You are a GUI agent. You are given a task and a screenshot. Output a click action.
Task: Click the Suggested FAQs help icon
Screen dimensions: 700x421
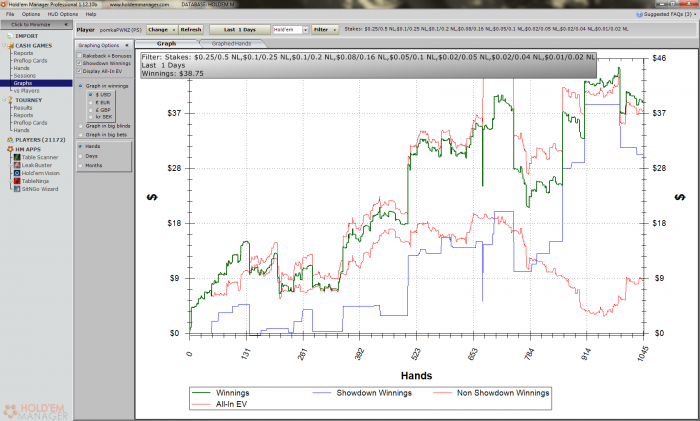pos(639,14)
